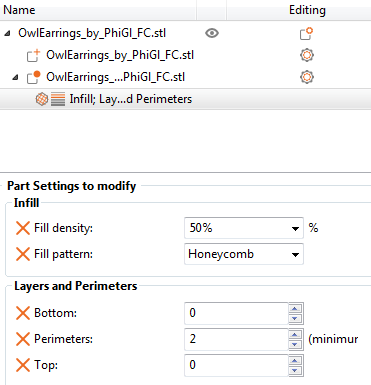Increase Bottom layers with up arrow

click(x=295, y=308)
